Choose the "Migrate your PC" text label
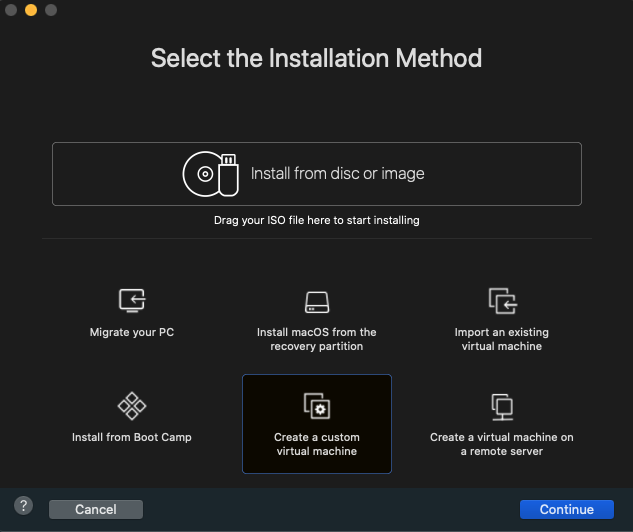This screenshot has height=532, width=633. coord(132,332)
